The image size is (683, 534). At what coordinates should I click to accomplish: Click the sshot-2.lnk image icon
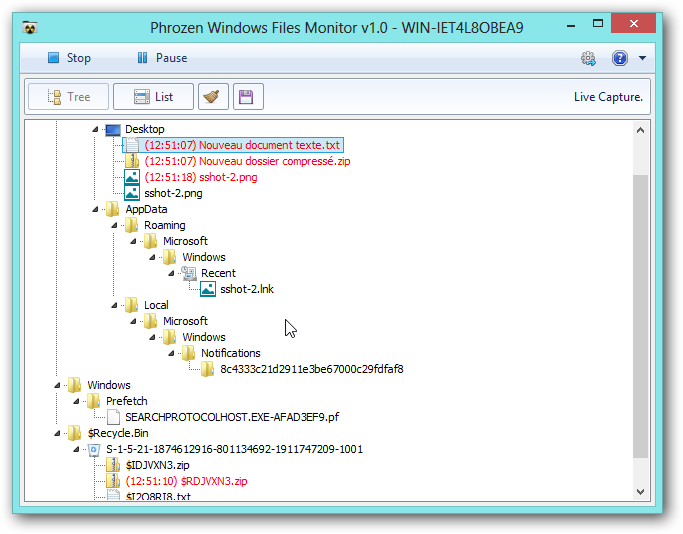click(208, 289)
